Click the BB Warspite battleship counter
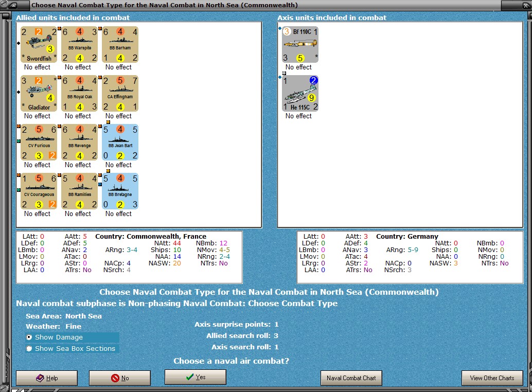 (79, 45)
